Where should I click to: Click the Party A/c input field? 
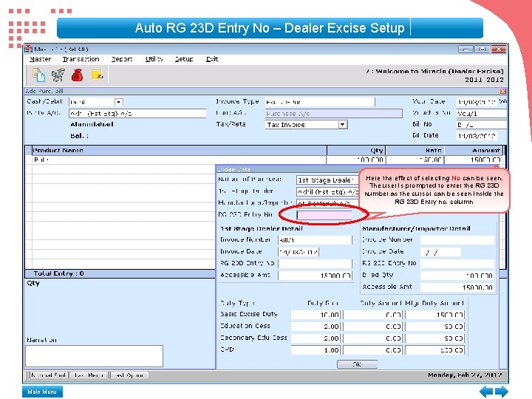pos(137,113)
